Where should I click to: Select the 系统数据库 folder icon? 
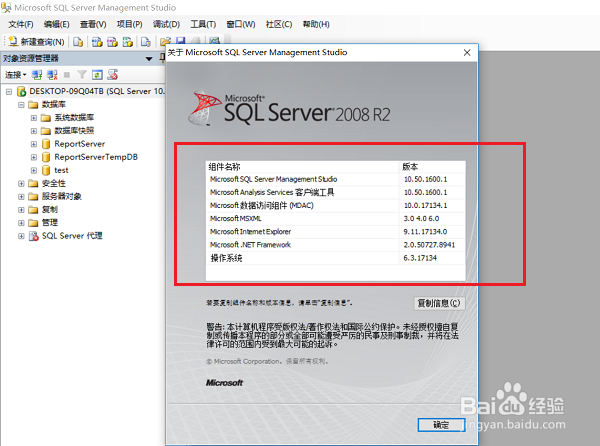[x=46, y=118]
